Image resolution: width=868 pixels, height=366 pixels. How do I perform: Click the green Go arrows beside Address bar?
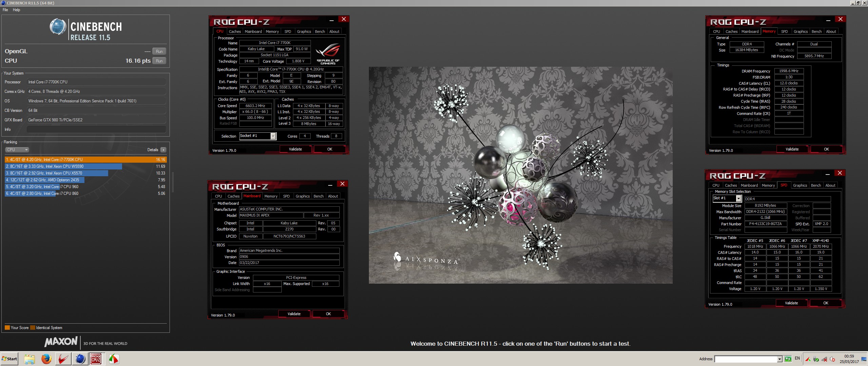(x=788, y=359)
